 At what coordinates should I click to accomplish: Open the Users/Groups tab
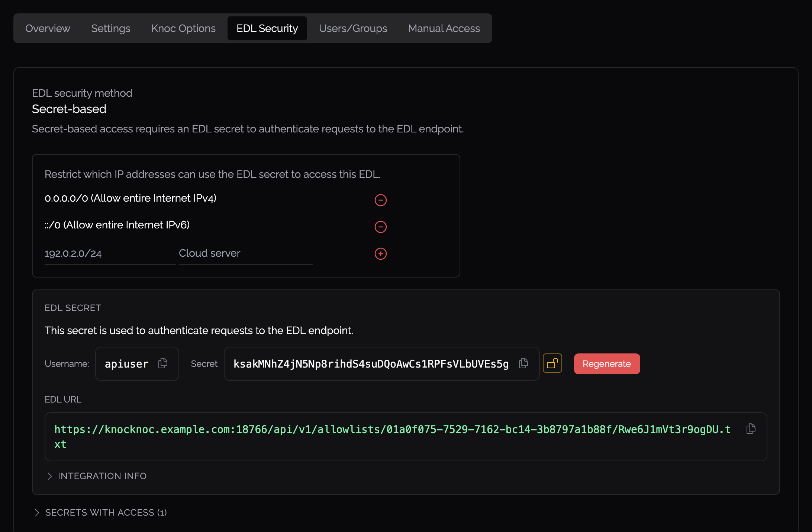353,28
